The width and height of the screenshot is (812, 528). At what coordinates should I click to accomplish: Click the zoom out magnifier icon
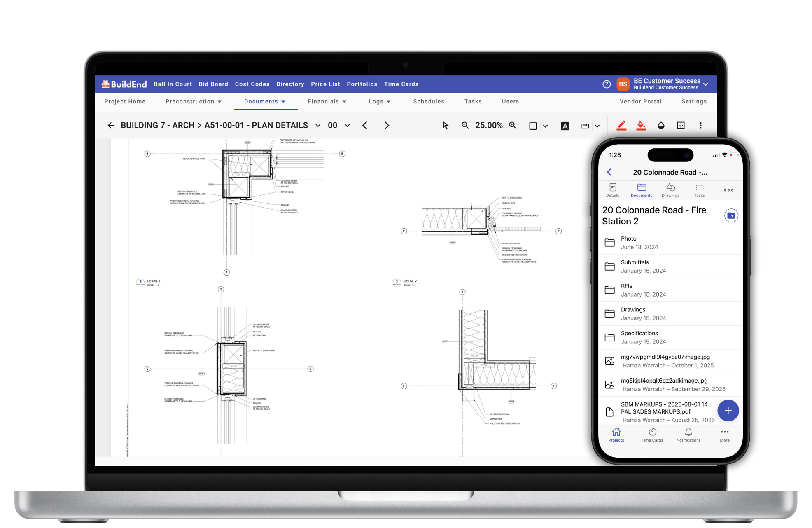pos(465,126)
